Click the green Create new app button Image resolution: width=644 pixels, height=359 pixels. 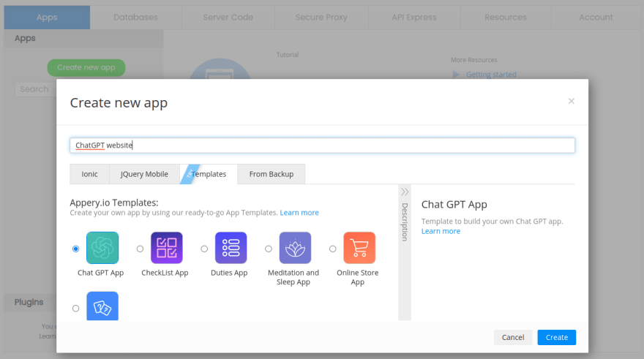click(x=86, y=68)
